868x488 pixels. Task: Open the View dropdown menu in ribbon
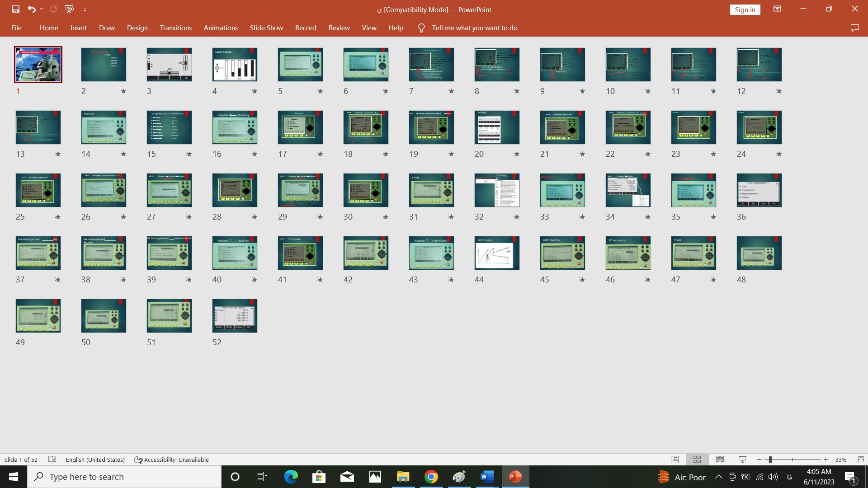pyautogui.click(x=369, y=28)
